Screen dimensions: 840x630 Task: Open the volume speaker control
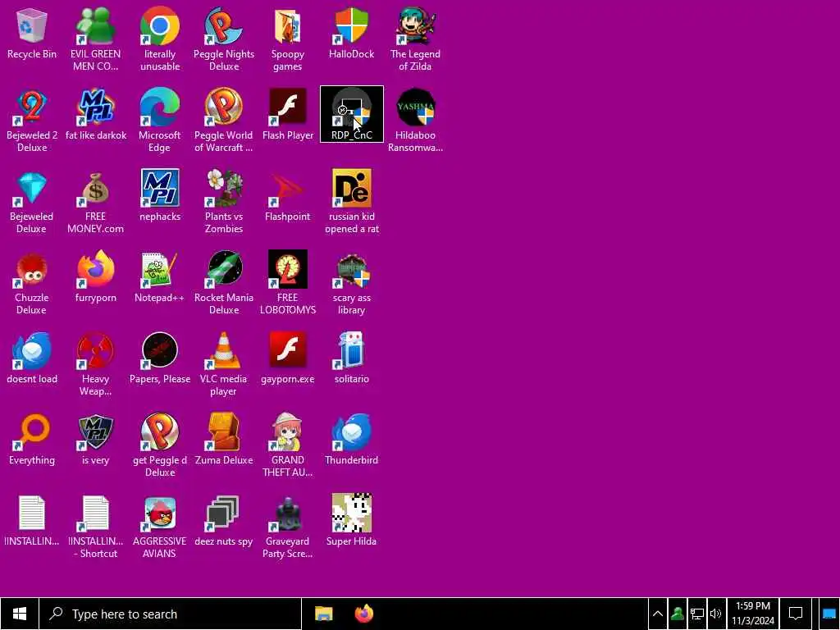pos(715,614)
